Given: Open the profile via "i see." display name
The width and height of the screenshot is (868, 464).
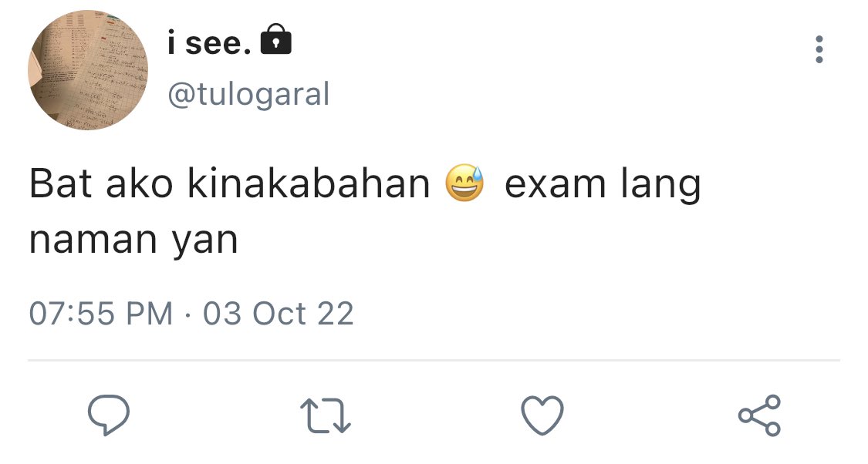Looking at the screenshot, I should point(210,42).
